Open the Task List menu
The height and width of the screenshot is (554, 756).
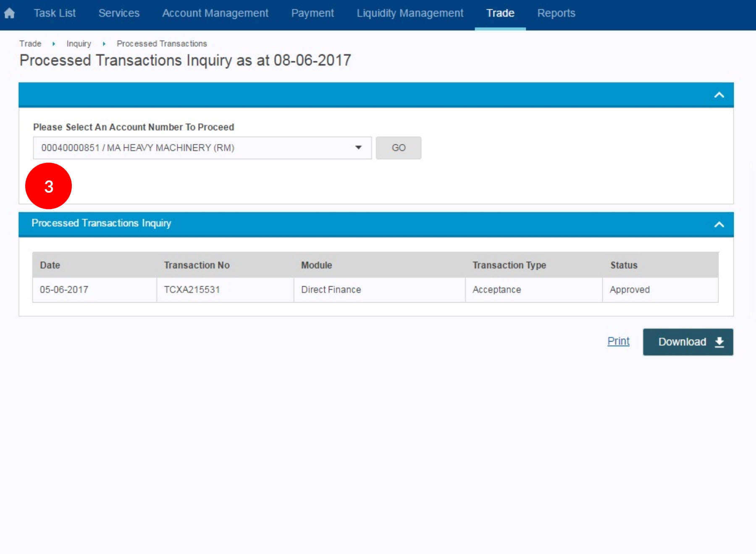click(55, 13)
